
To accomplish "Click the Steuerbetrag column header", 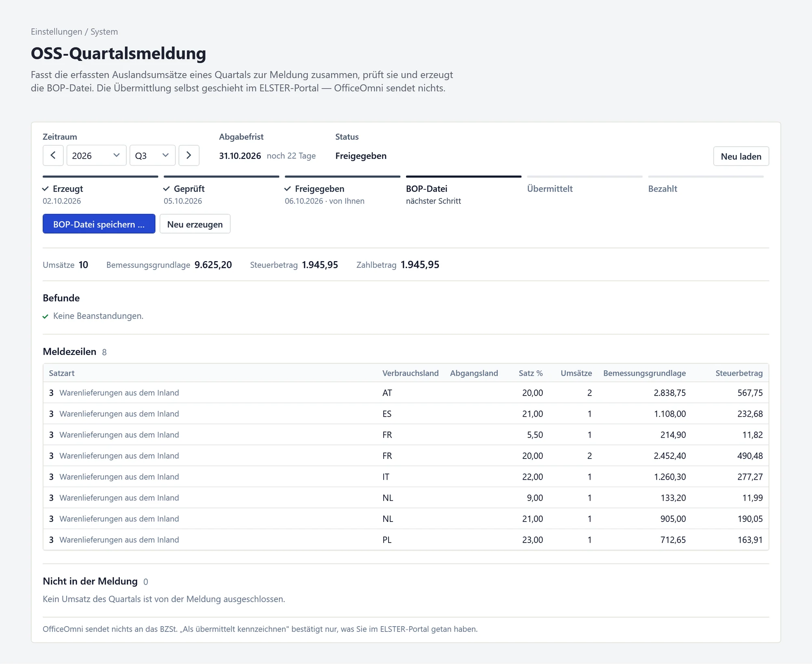I will (739, 373).
